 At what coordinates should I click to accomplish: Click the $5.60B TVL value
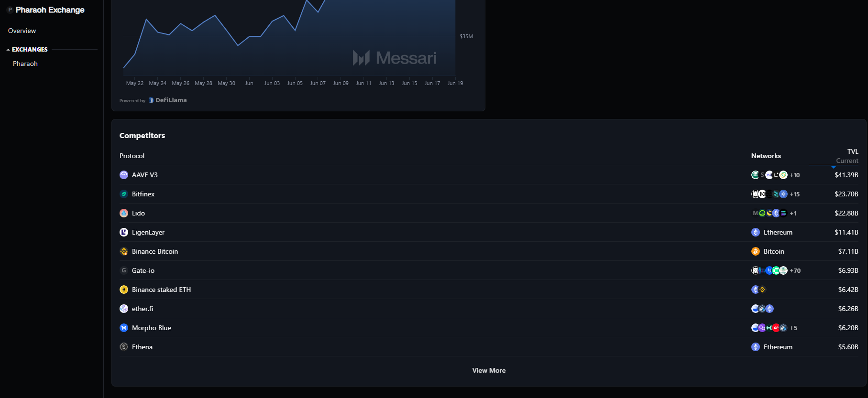(848, 347)
